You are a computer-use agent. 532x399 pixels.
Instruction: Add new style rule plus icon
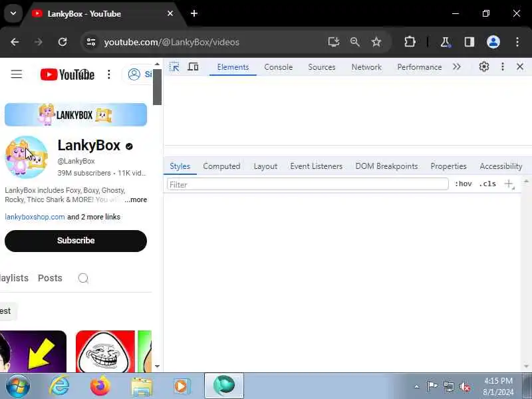coord(509,184)
